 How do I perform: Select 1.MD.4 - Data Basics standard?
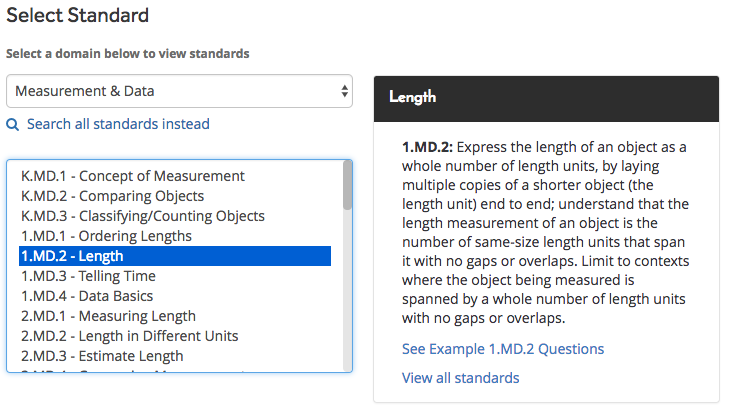tap(87, 296)
